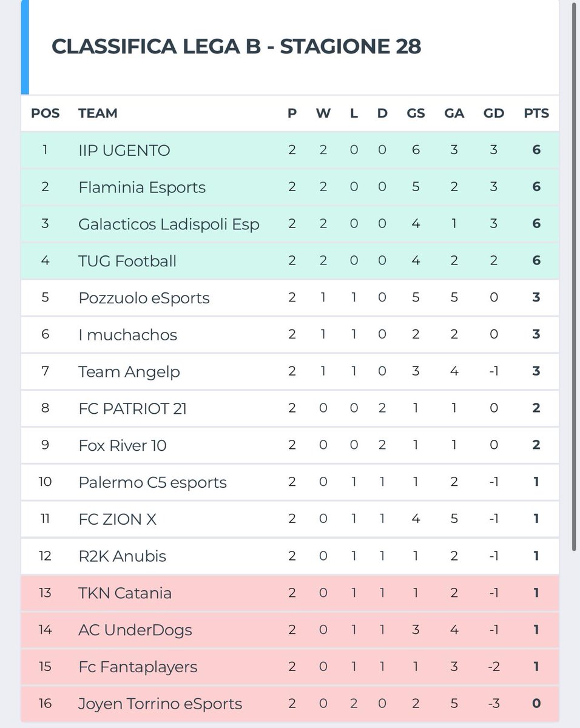Viewport: 580px width, 728px height.
Task: Click the PTS column header
Action: 536,113
